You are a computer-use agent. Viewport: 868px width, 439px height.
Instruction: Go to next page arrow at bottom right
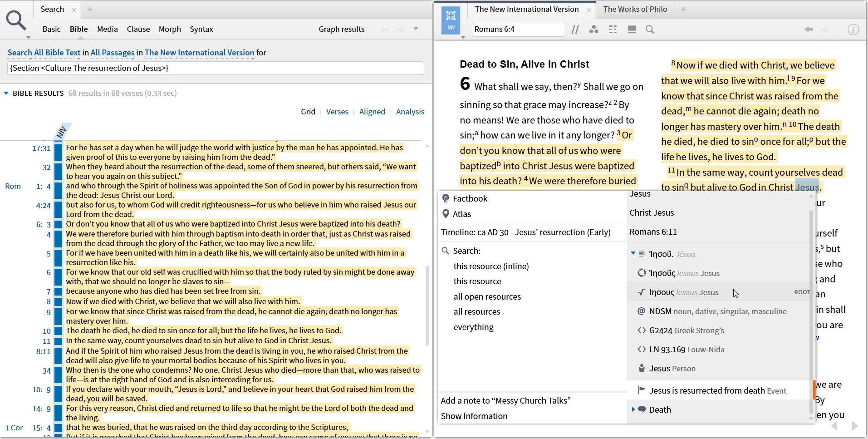(855, 426)
